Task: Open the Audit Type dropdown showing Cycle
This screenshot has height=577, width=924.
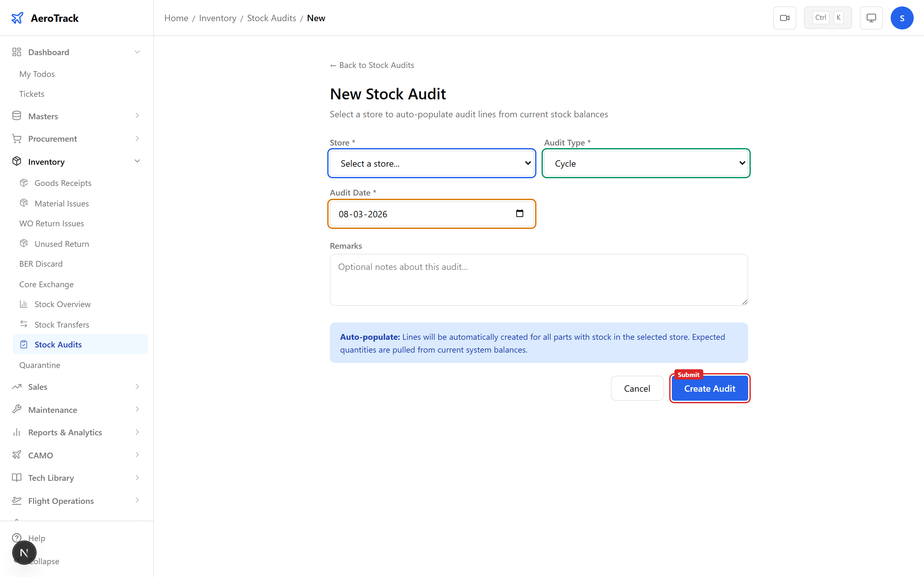Action: 645,163
